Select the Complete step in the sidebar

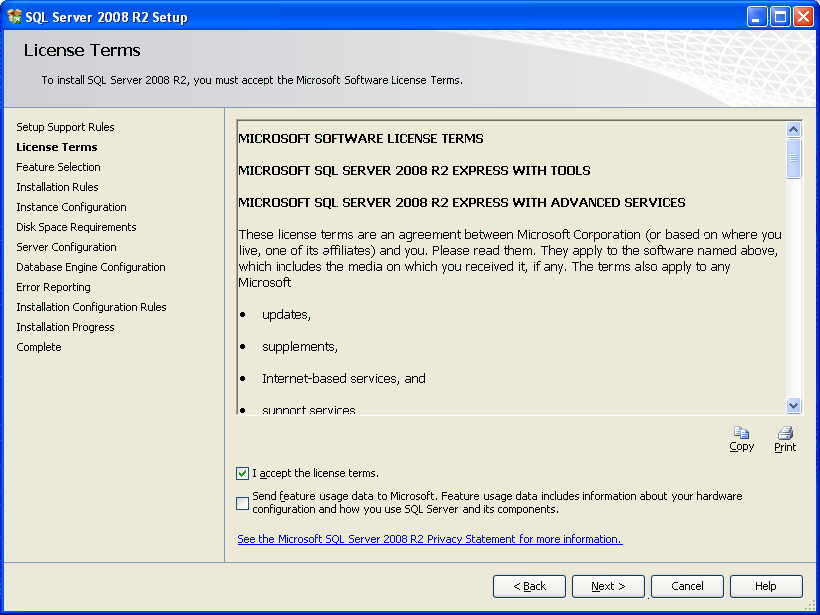click(39, 347)
